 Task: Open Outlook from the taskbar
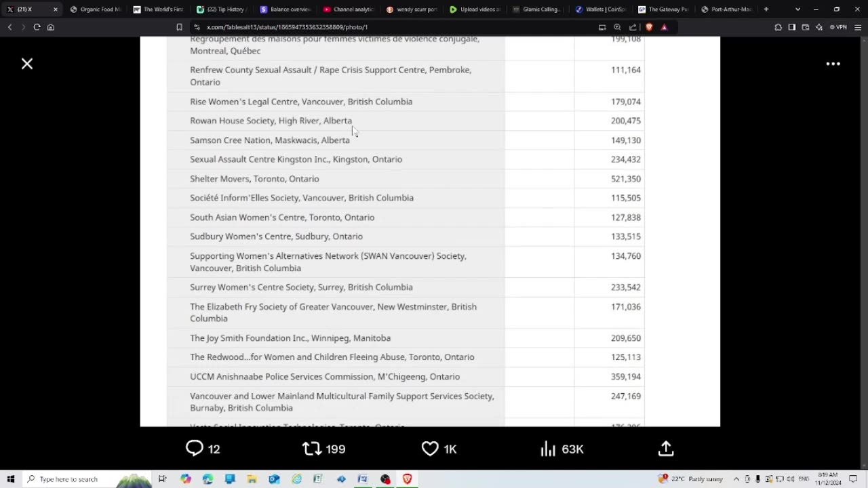point(274,479)
